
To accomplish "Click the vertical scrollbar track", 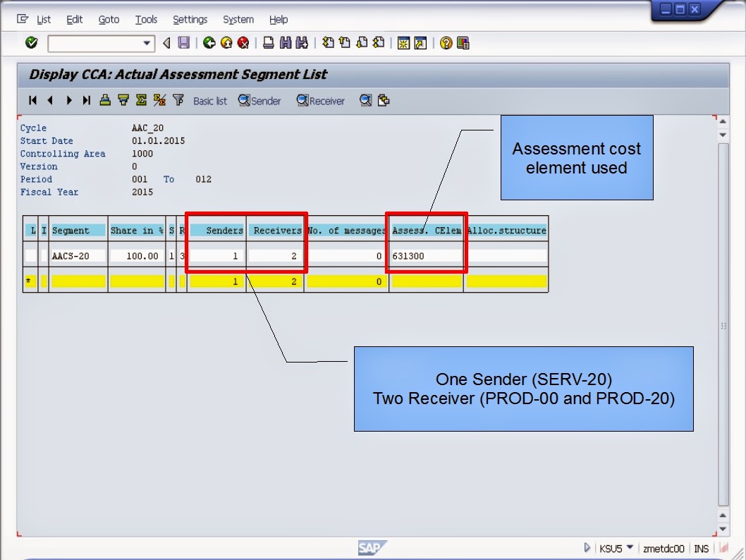I will [723, 324].
